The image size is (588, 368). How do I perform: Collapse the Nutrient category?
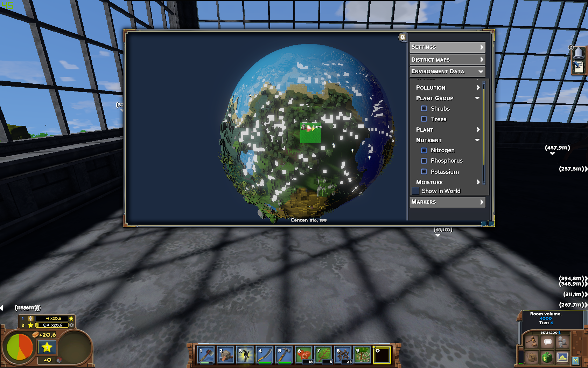point(447,140)
